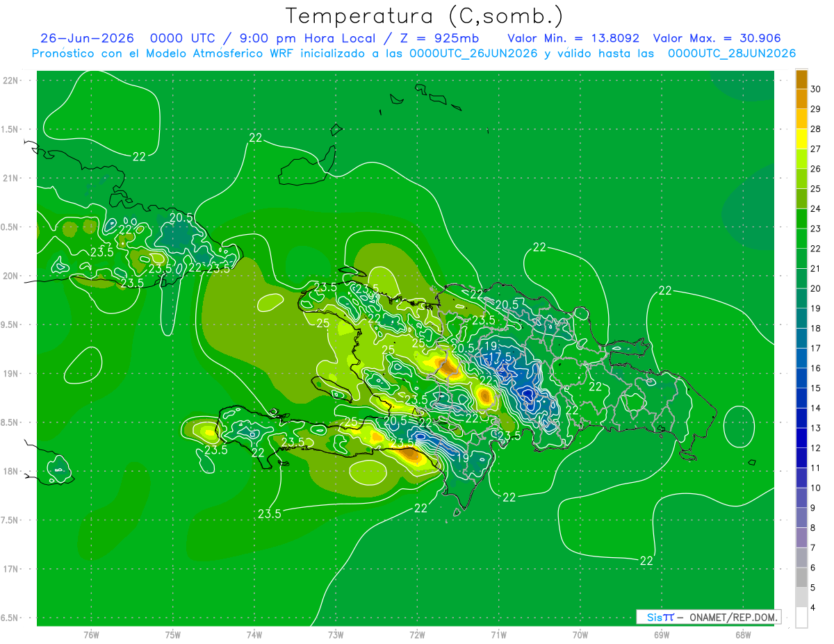This screenshot has height=644, width=834.
Task: Click the "72W" longitude axis label
Action: [x=417, y=635]
